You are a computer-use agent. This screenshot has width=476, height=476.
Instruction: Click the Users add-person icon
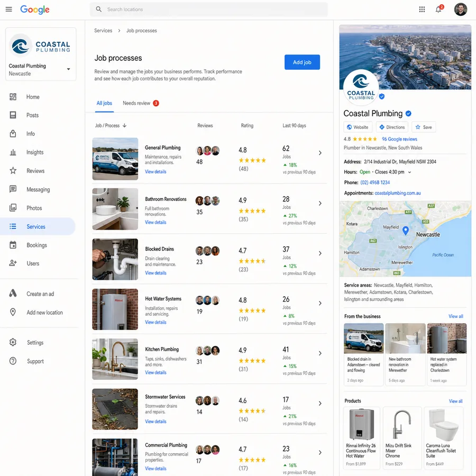[x=13, y=263]
